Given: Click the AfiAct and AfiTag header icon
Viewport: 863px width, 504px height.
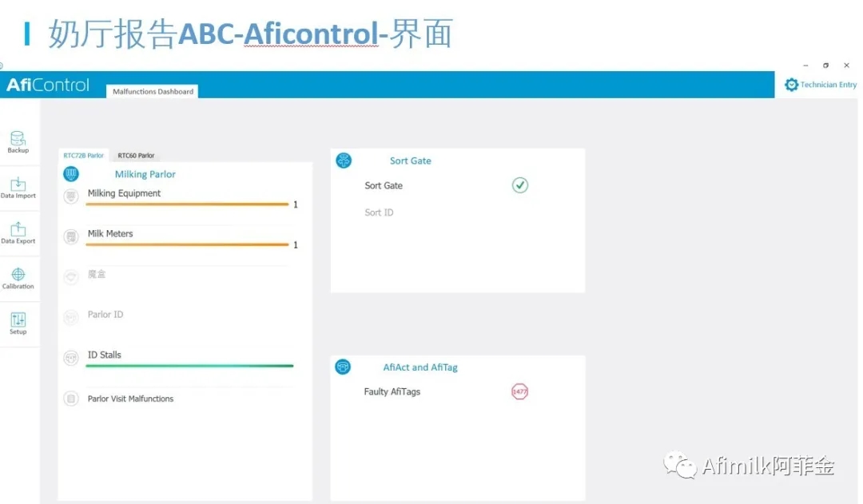Looking at the screenshot, I should pyautogui.click(x=343, y=367).
